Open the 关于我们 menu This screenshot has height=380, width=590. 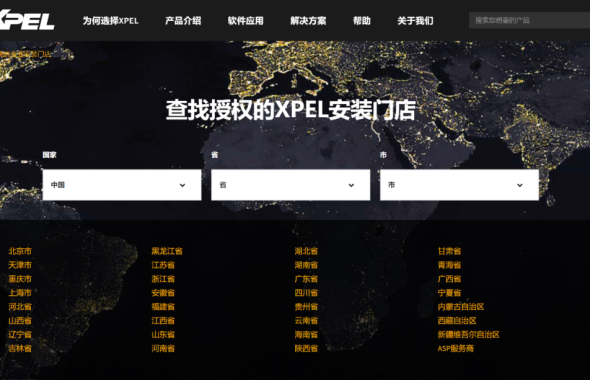pos(415,21)
